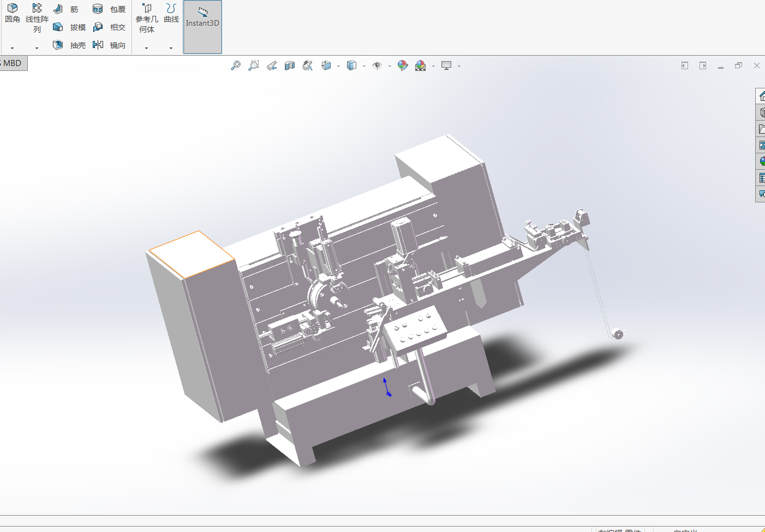
Task: Select the Draft (拔模) tool
Action: [58, 27]
